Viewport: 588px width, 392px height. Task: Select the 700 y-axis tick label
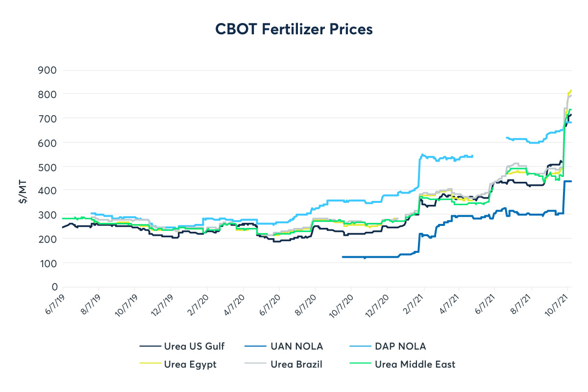click(48, 118)
